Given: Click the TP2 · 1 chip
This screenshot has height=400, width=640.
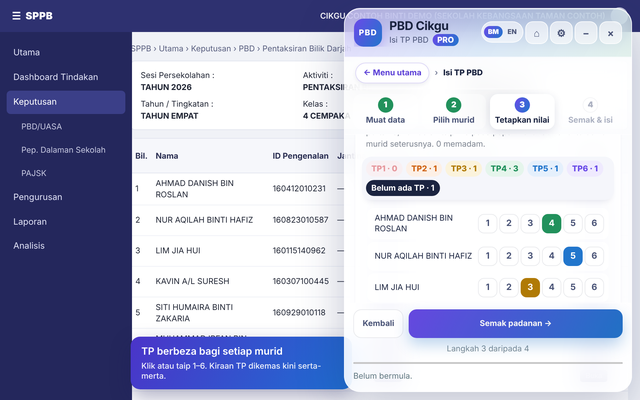Looking at the screenshot, I should pos(424,169).
